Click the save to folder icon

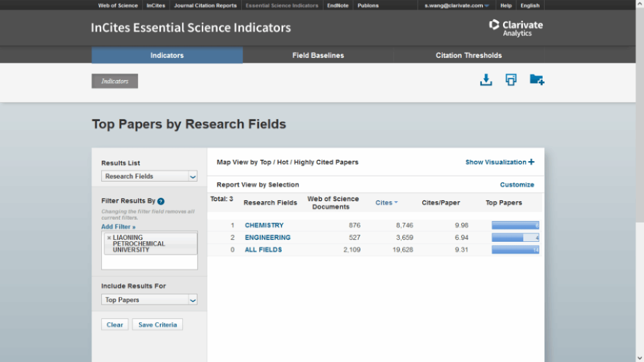(537, 80)
